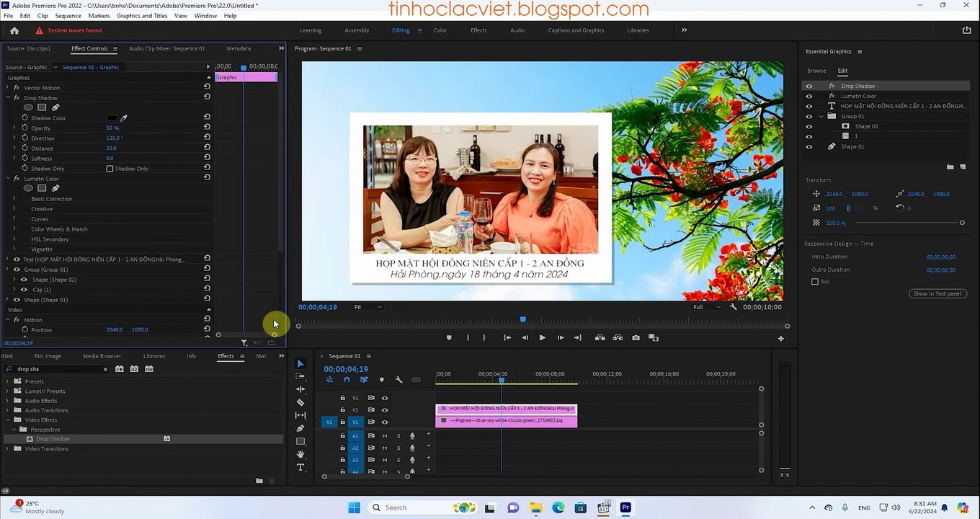Go to In point in Program monitor
Viewport: 980px width, 519px height.
(x=507, y=337)
